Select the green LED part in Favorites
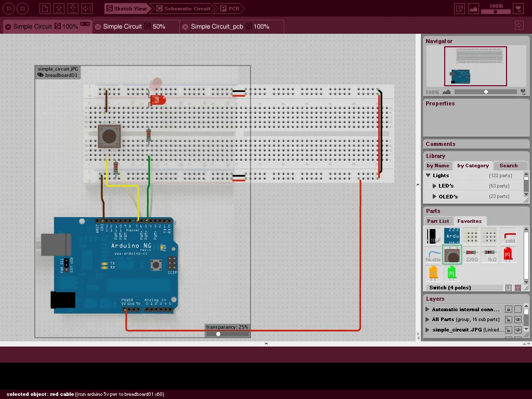532x399 pixels. [452, 273]
